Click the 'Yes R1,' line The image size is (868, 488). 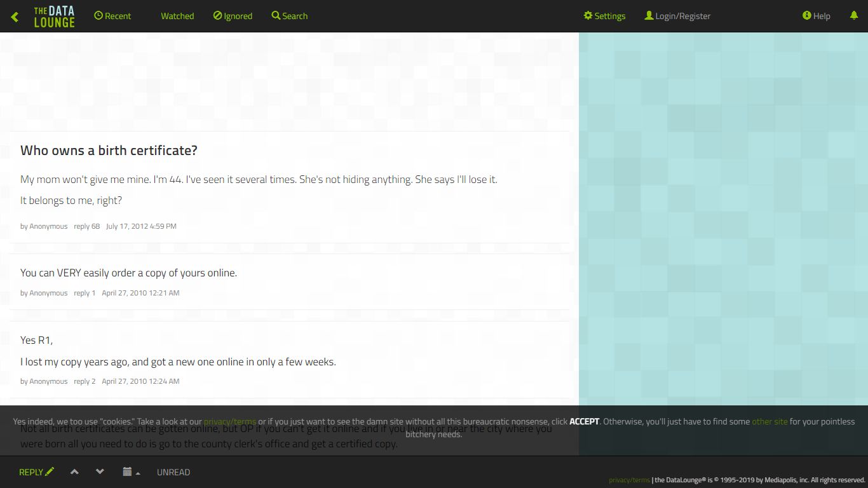[x=36, y=341]
